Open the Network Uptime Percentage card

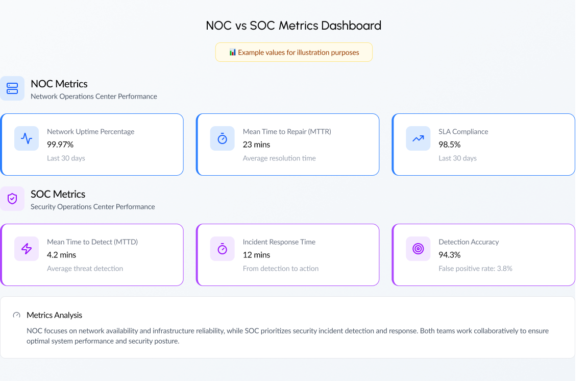pos(92,144)
